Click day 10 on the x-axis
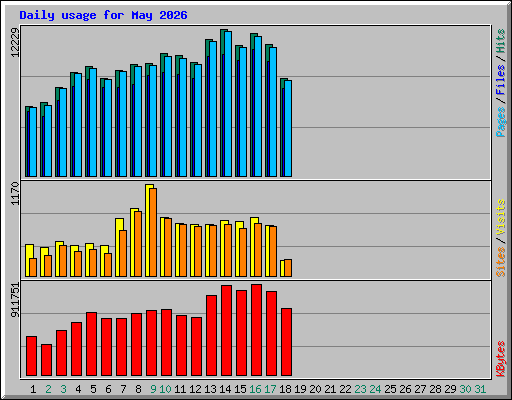The height and width of the screenshot is (400, 512). (x=165, y=389)
